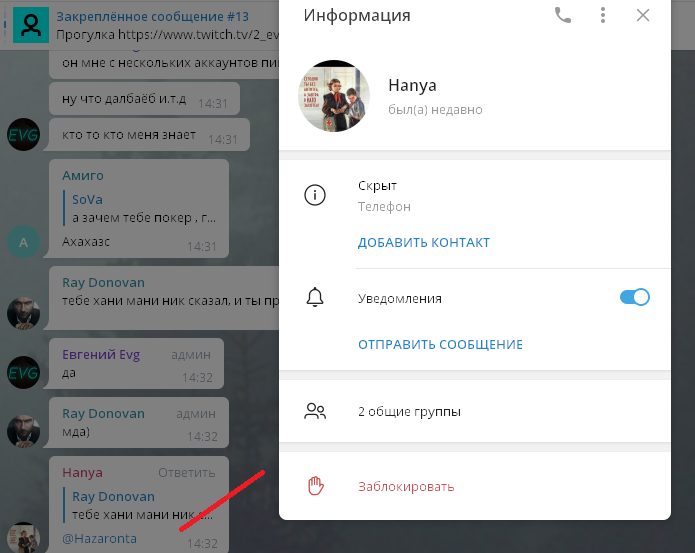Viewport: 695px width, 553px height.
Task: Open Hanya's profile photo
Action: tap(334, 96)
